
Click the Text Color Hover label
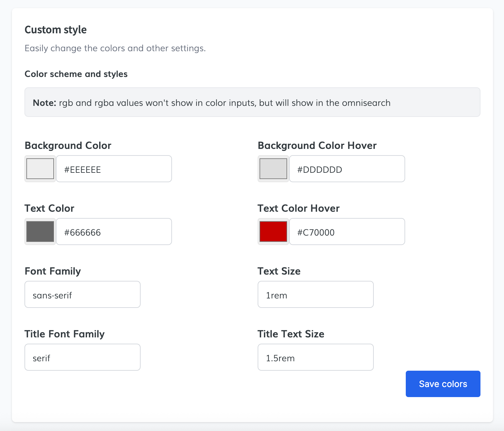click(298, 208)
